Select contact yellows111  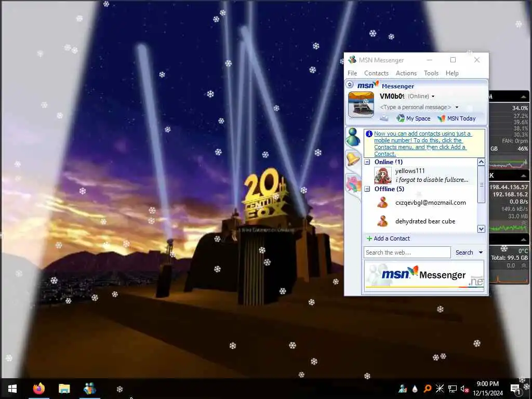[x=421, y=176]
